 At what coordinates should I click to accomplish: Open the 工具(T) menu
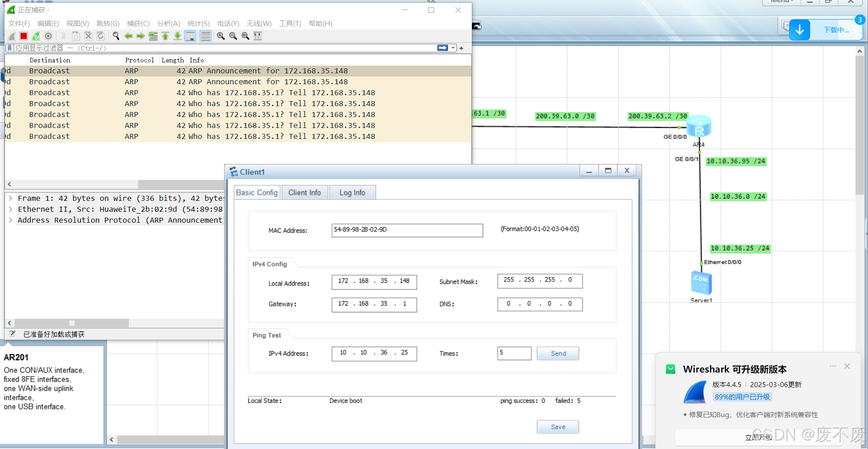(x=290, y=24)
